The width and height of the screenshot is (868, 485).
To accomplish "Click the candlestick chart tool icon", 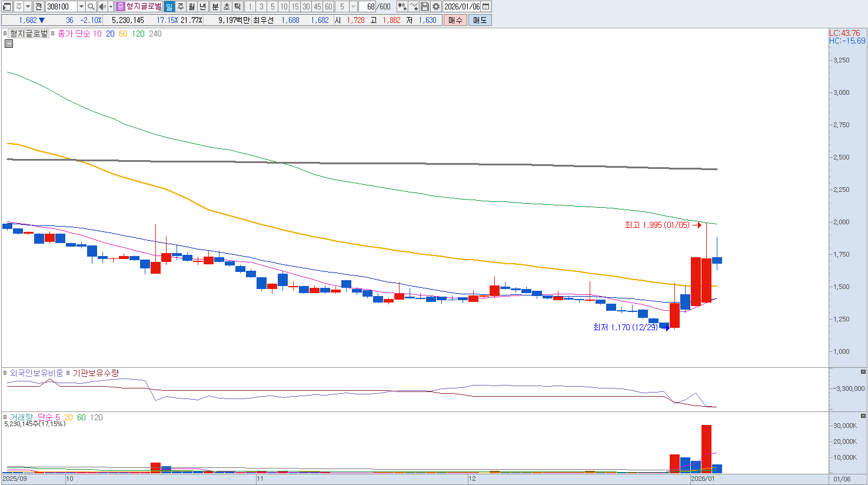I will click(x=402, y=6).
